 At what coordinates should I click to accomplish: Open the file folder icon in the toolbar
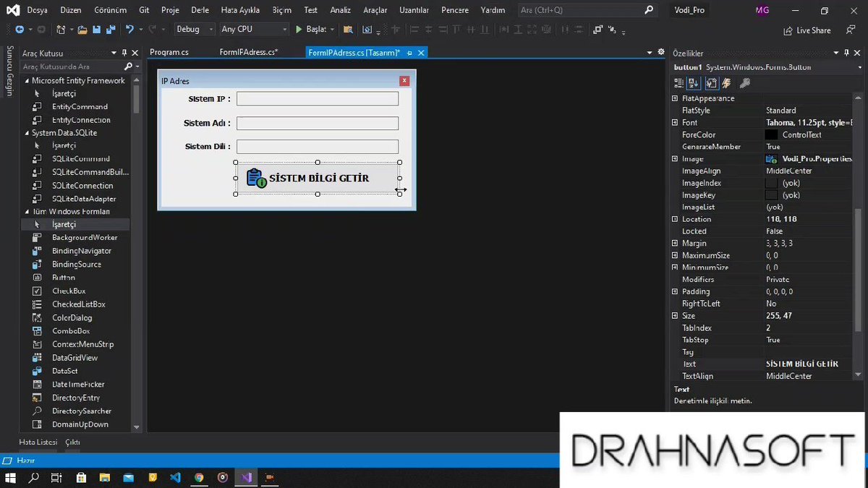pos(83,30)
